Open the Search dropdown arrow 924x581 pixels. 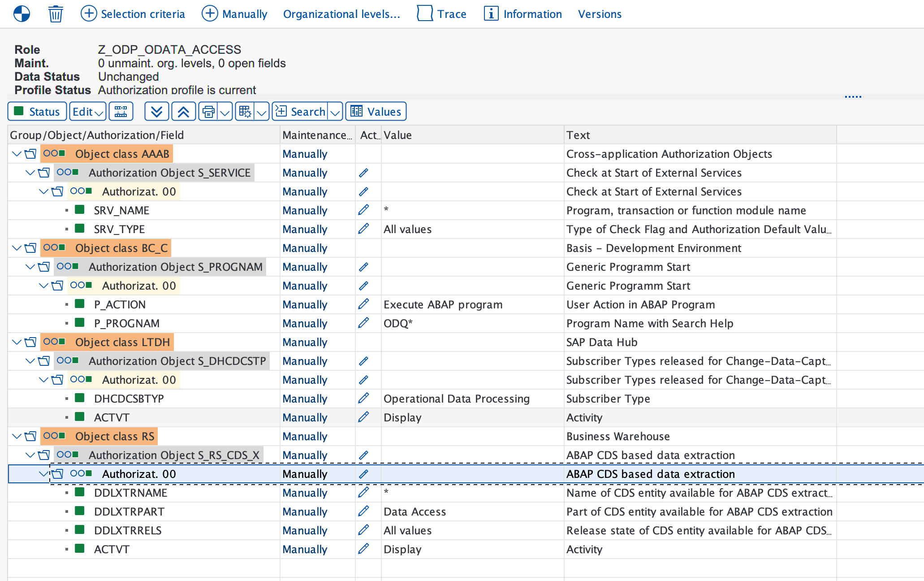click(x=335, y=111)
